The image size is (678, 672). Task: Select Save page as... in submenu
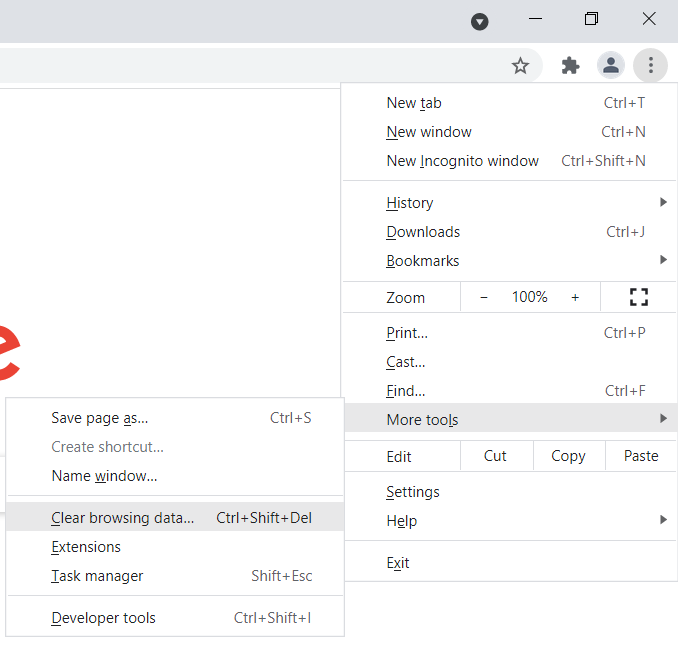coord(175,418)
